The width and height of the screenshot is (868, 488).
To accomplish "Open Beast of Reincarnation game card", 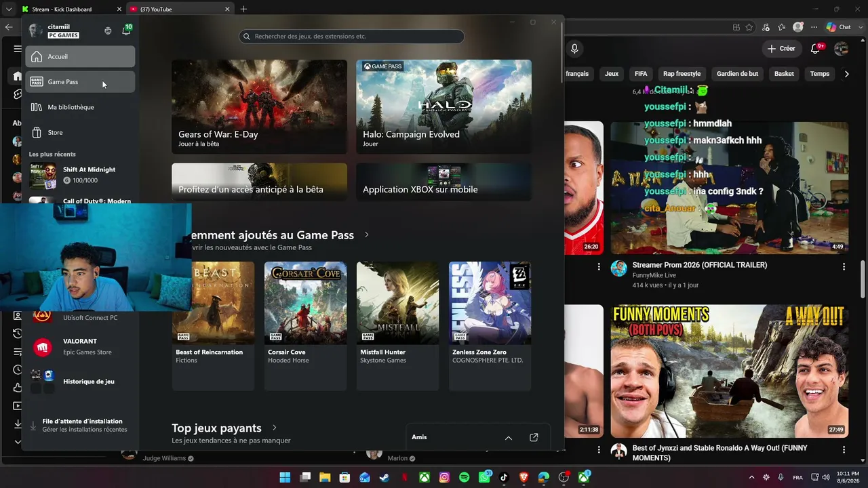I will pos(213,325).
